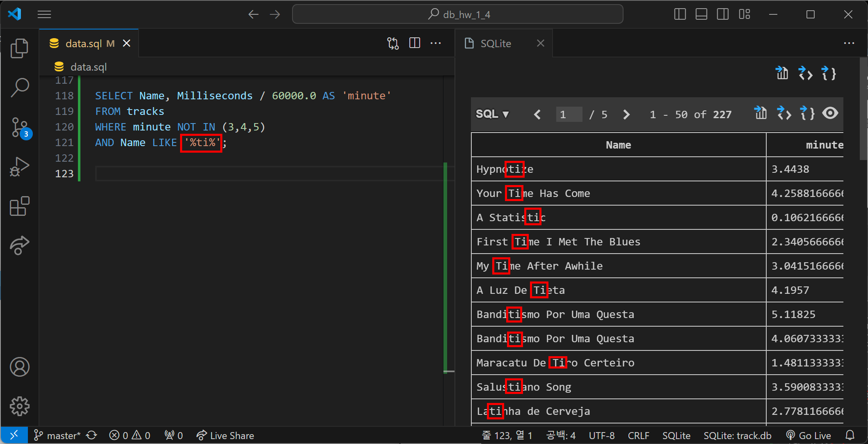Toggle the eye visibility icon in results
868x444 pixels.
pyautogui.click(x=830, y=113)
